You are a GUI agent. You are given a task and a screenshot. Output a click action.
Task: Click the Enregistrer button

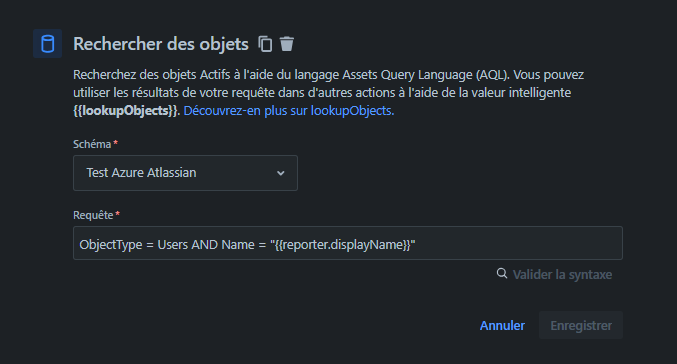(x=581, y=326)
